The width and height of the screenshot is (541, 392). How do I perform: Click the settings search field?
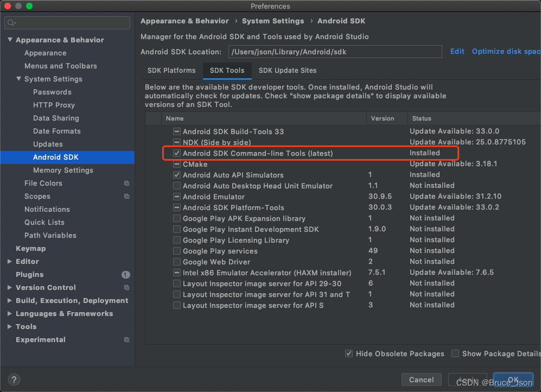(67, 23)
